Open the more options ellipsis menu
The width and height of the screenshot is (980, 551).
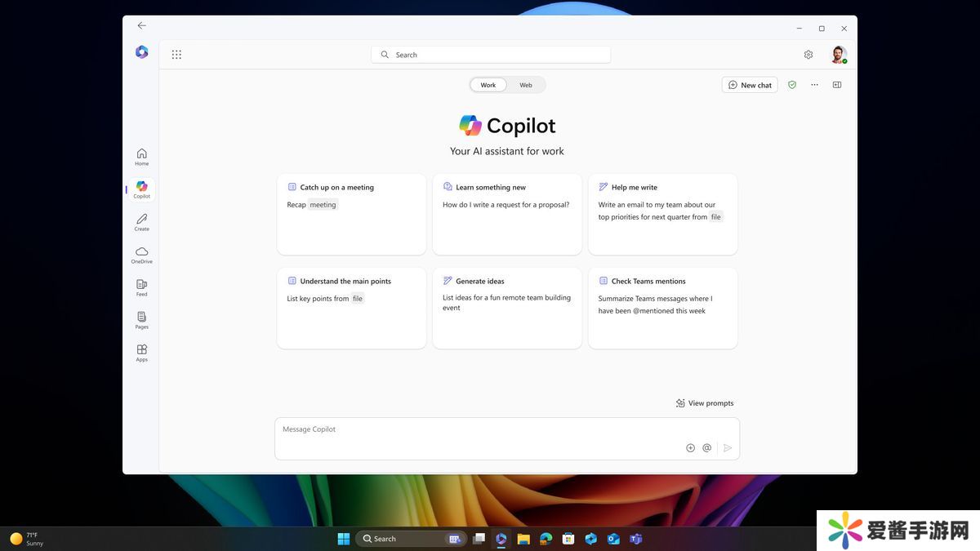(814, 85)
